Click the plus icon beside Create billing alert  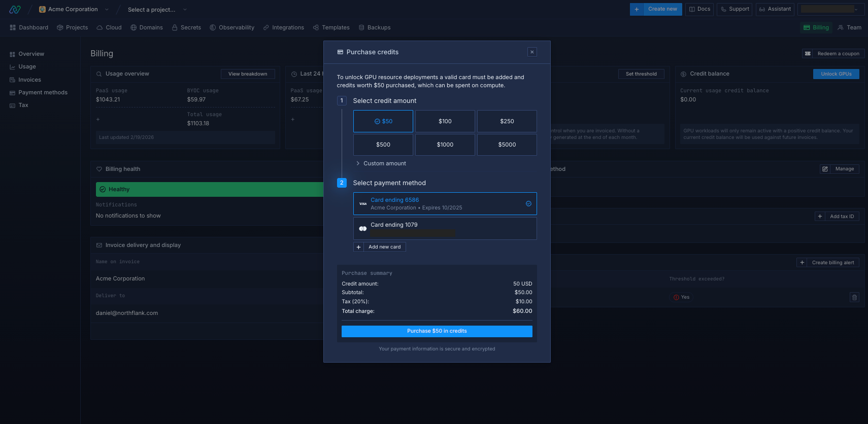click(802, 263)
